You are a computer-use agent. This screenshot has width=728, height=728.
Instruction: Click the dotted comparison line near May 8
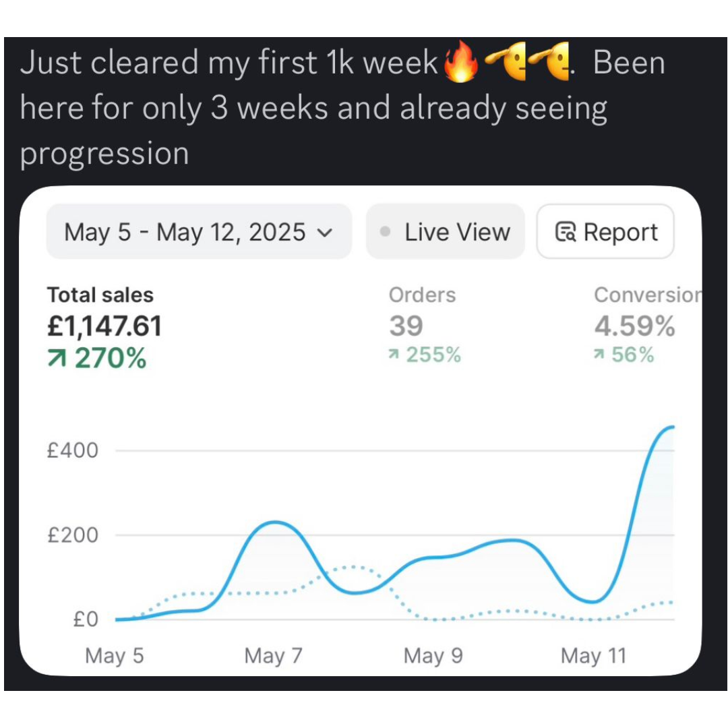tap(352, 567)
